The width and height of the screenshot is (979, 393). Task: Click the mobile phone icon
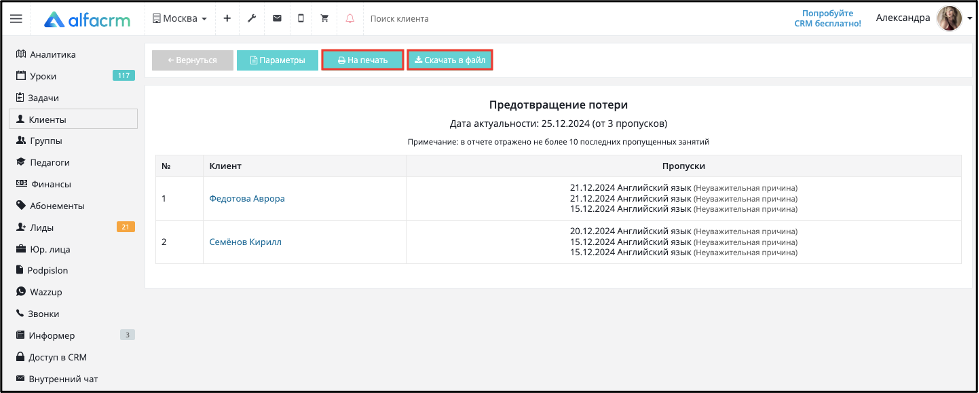tap(301, 19)
